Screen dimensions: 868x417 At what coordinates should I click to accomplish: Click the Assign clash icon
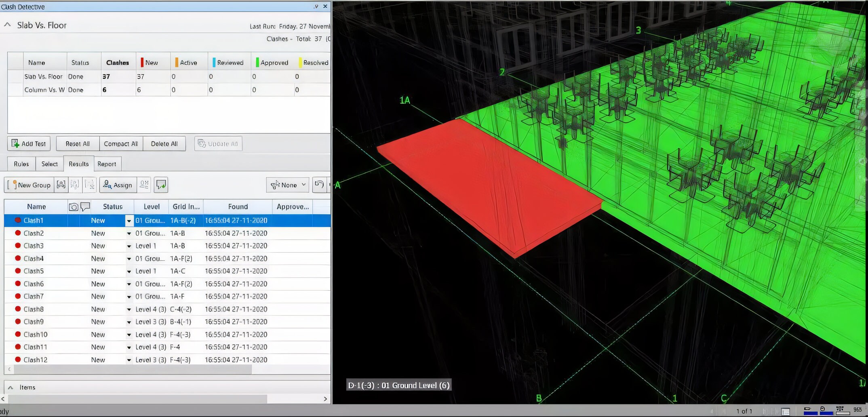pos(118,185)
